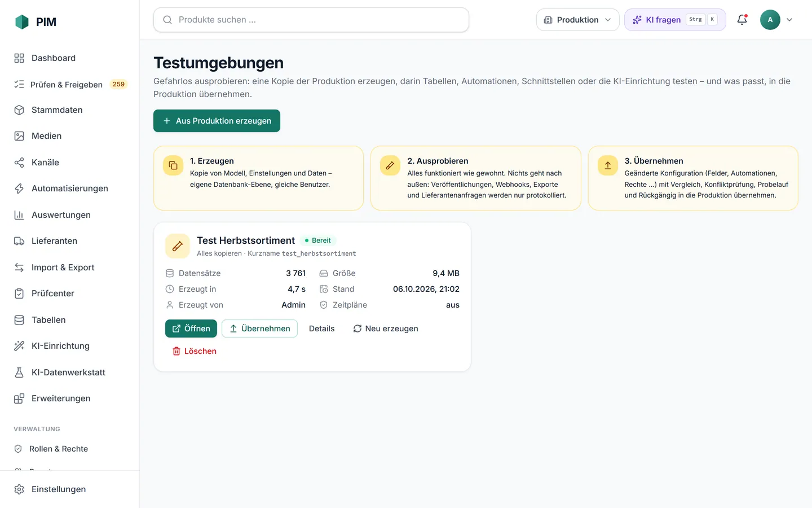The image size is (812, 508).
Task: Open notifications bell
Action: (742, 20)
